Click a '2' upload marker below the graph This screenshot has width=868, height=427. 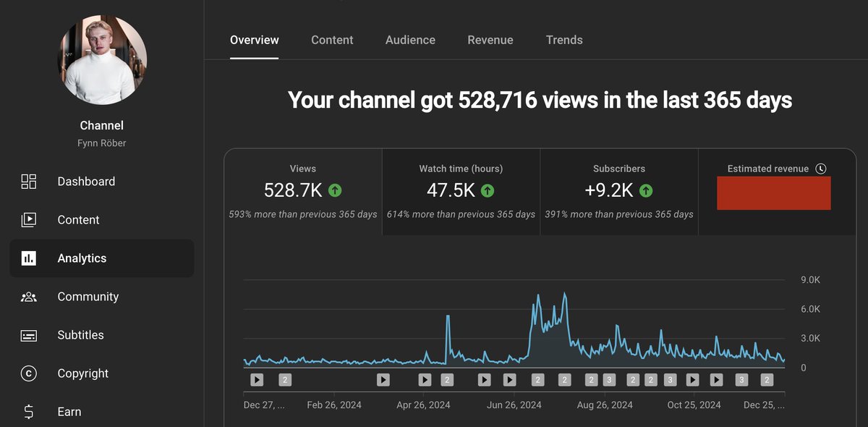[285, 379]
